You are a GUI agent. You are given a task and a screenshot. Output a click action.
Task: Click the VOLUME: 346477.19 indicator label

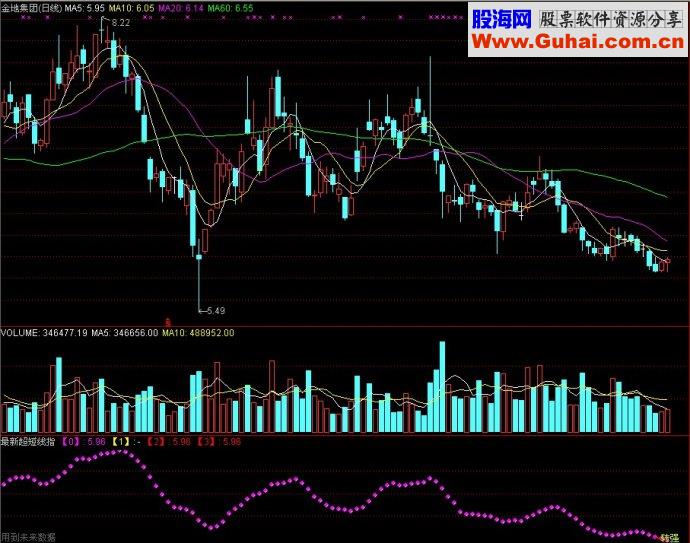(44, 333)
